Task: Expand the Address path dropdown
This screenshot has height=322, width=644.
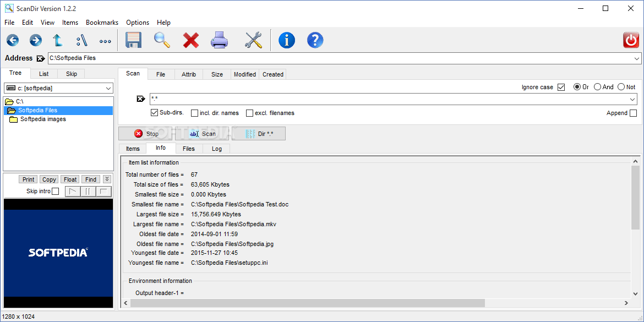Action: tap(637, 58)
